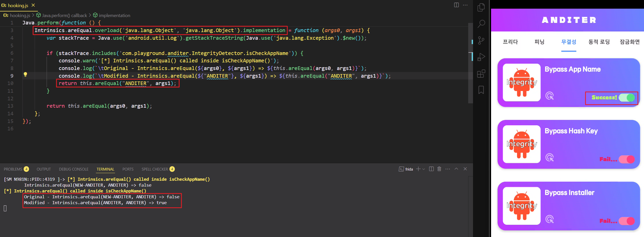
Task: Select the 무결성 tab in ANDITER app
Action: pyautogui.click(x=569, y=42)
